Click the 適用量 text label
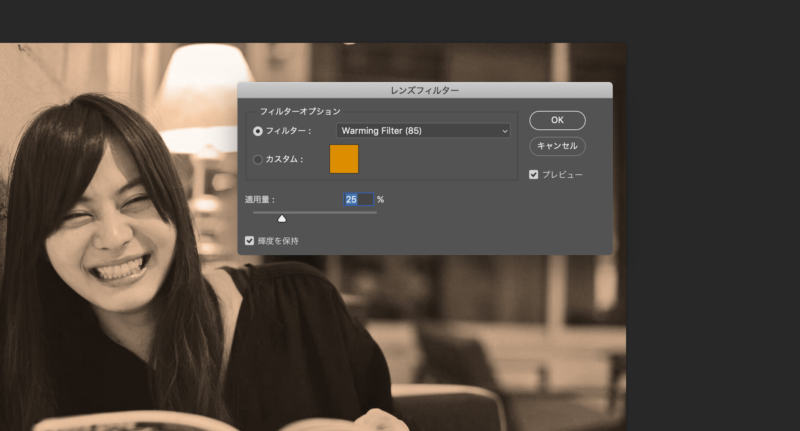The height and width of the screenshot is (431, 800). [260, 200]
